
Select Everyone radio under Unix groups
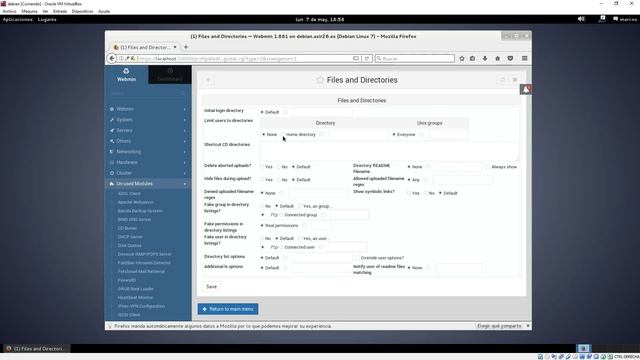coord(394,134)
